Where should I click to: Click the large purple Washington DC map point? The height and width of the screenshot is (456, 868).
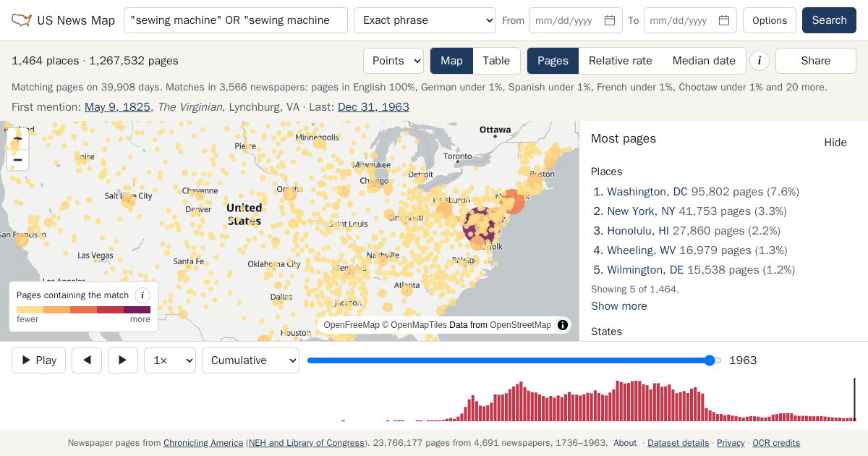click(480, 225)
